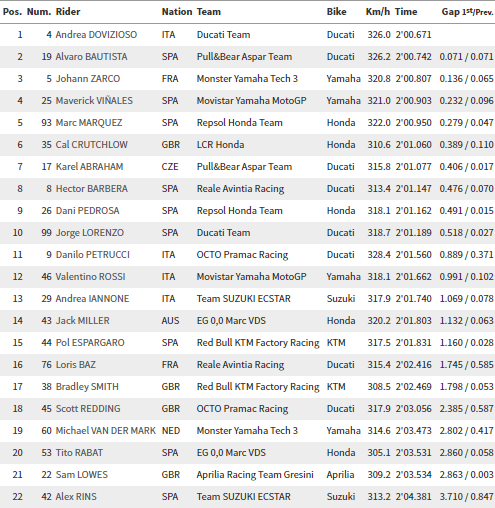Click Cal CRUTCHLOW rider name
This screenshot has width=495, height=508.
91,145
